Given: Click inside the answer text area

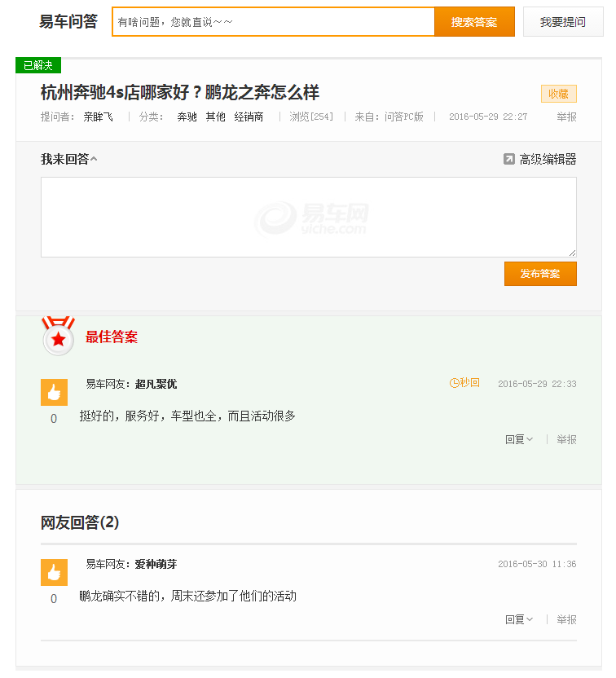Looking at the screenshot, I should (309, 217).
